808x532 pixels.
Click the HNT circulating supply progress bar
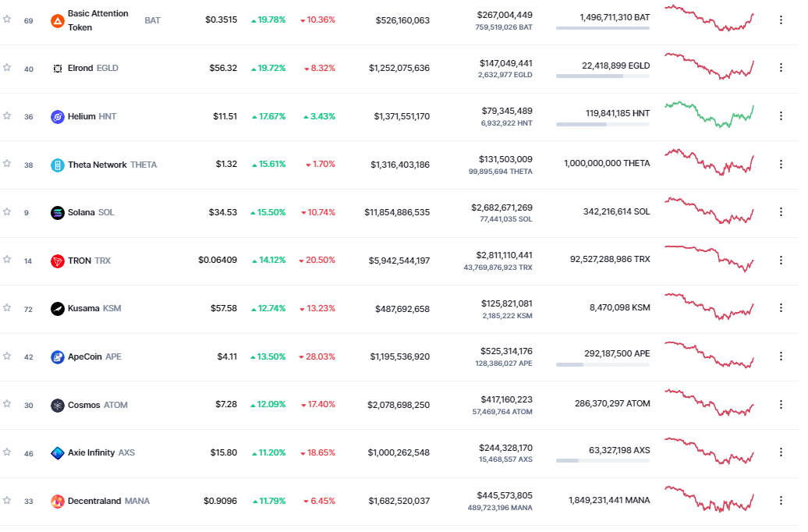[603, 124]
